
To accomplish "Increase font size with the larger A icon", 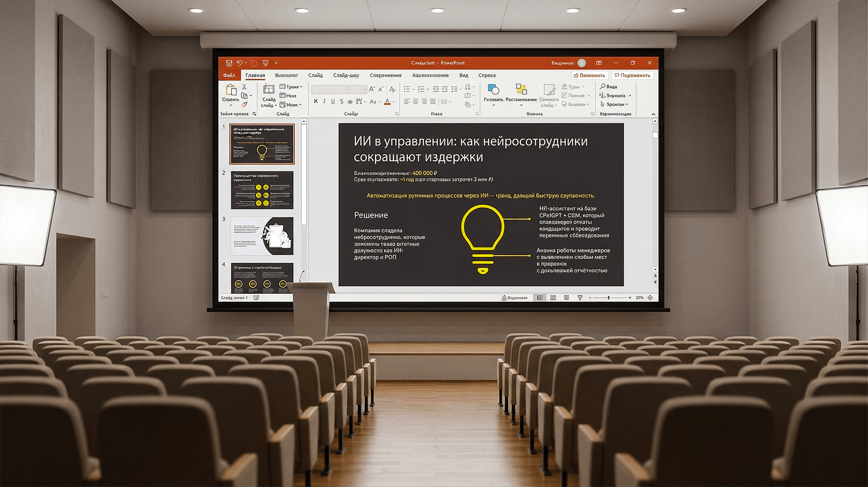I will (372, 89).
